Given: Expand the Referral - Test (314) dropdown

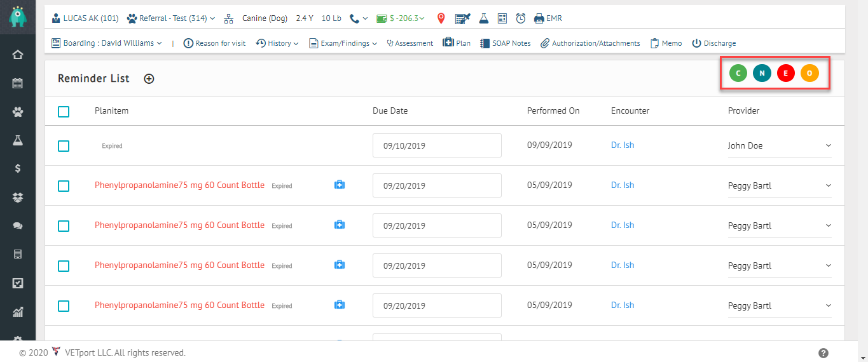Looking at the screenshot, I should (x=171, y=18).
